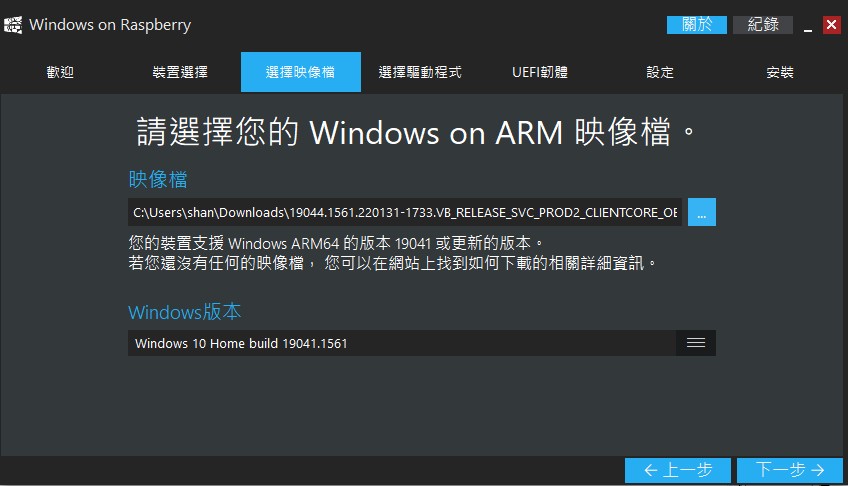
Task: Click the image file path input field
Action: [405, 212]
